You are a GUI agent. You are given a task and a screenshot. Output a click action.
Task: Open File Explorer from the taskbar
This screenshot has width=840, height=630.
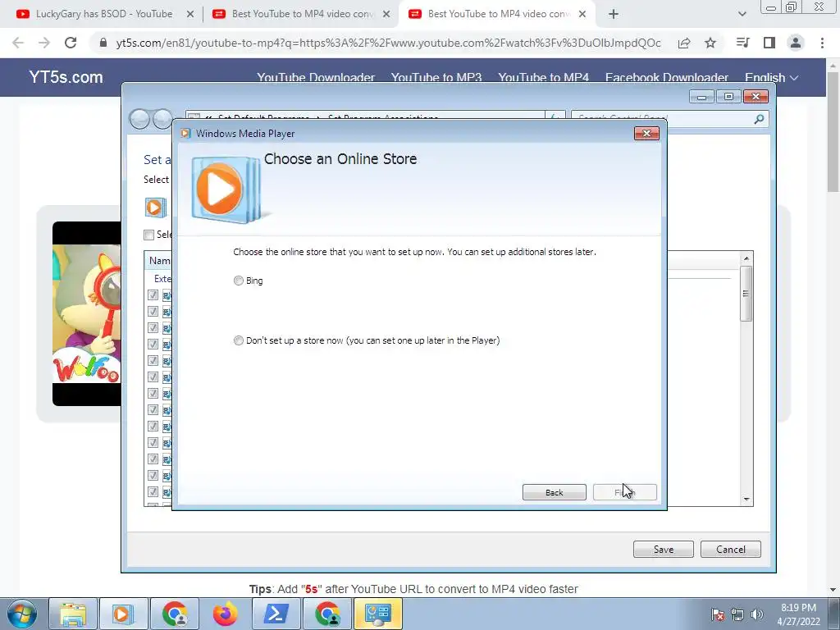(73, 614)
